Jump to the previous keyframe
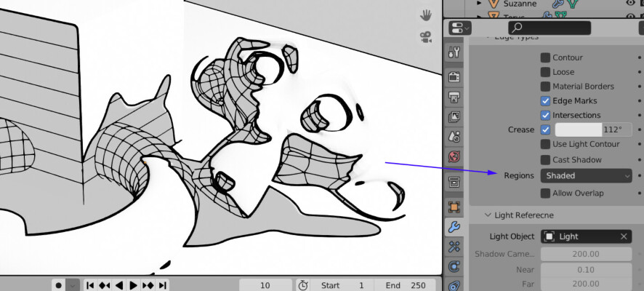 point(105,285)
